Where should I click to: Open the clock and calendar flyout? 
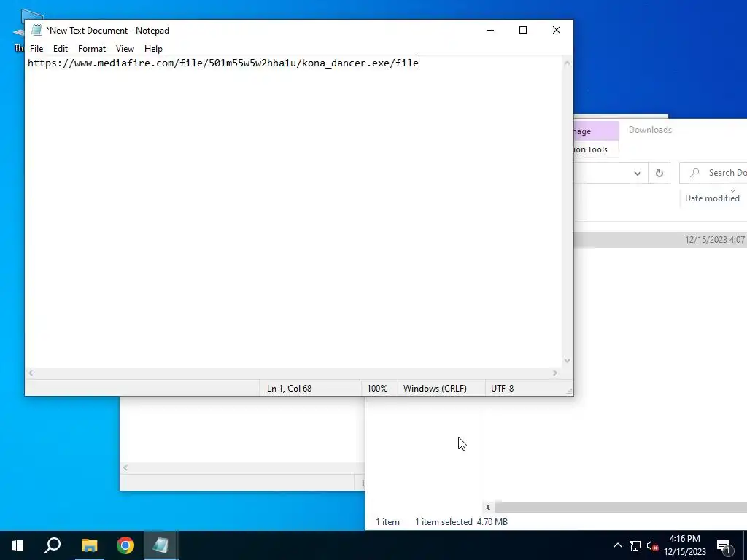[685, 545]
